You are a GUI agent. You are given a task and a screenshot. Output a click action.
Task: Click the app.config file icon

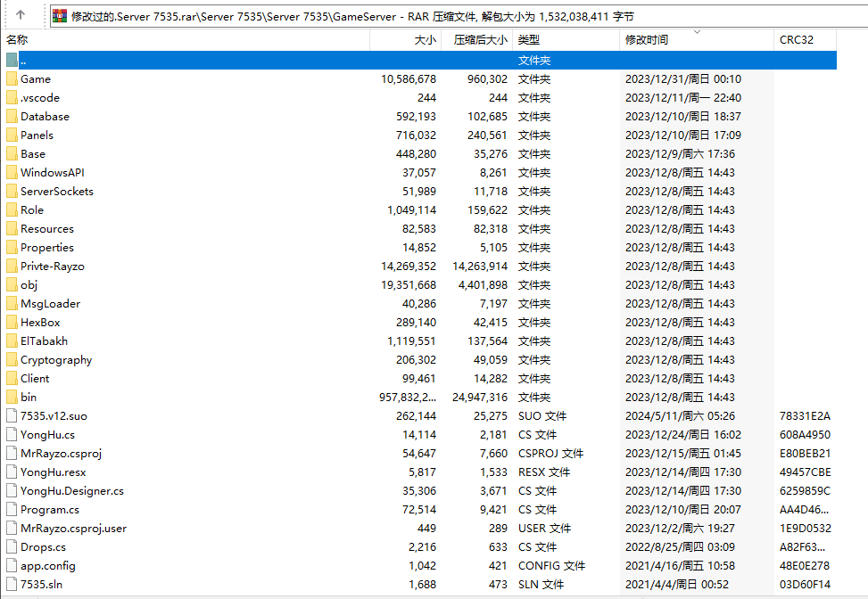click(12, 565)
